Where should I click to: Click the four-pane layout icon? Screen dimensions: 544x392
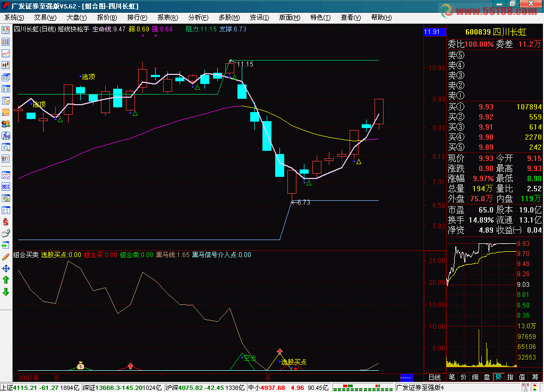coord(5,210)
